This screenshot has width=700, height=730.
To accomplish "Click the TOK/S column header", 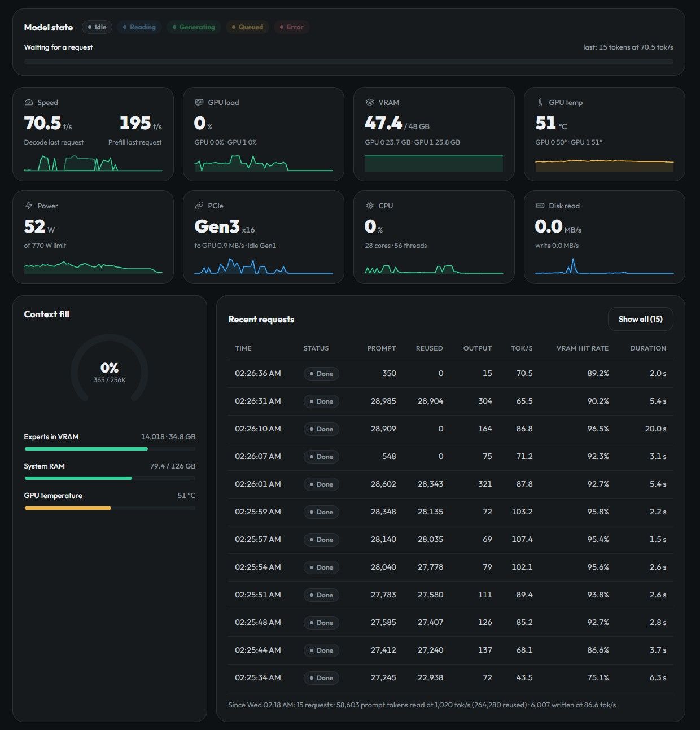I will (522, 348).
